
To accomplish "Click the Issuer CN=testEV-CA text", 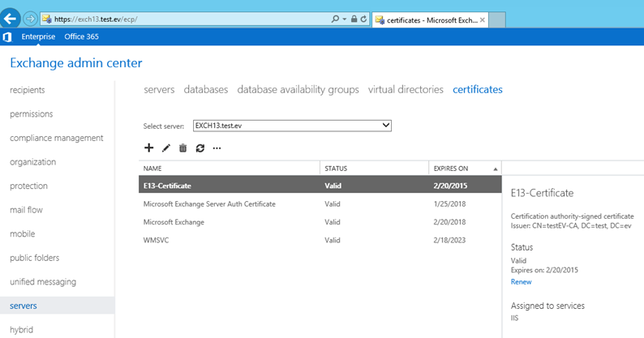I will (571, 225).
